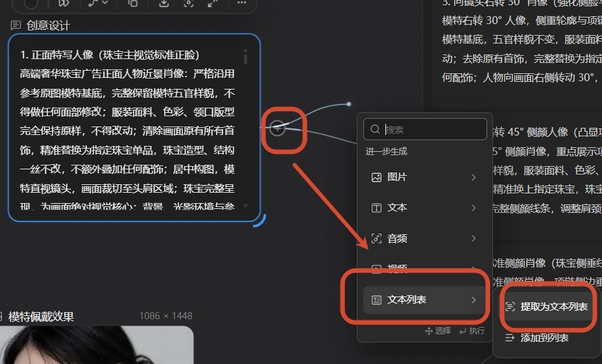Click the scroll-up arrow in 创意设计 text box
Viewport: 602px width, 364px height.
pos(245,50)
